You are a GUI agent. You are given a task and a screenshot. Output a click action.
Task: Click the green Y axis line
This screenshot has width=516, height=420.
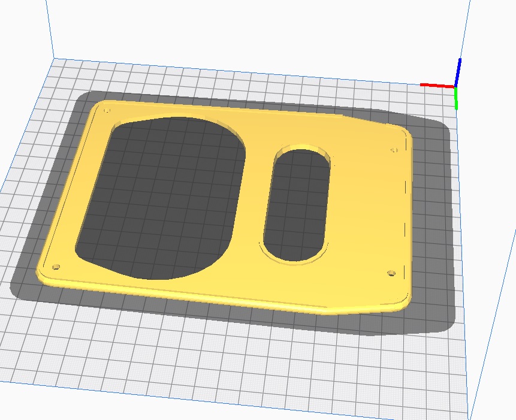pyautogui.click(x=455, y=99)
